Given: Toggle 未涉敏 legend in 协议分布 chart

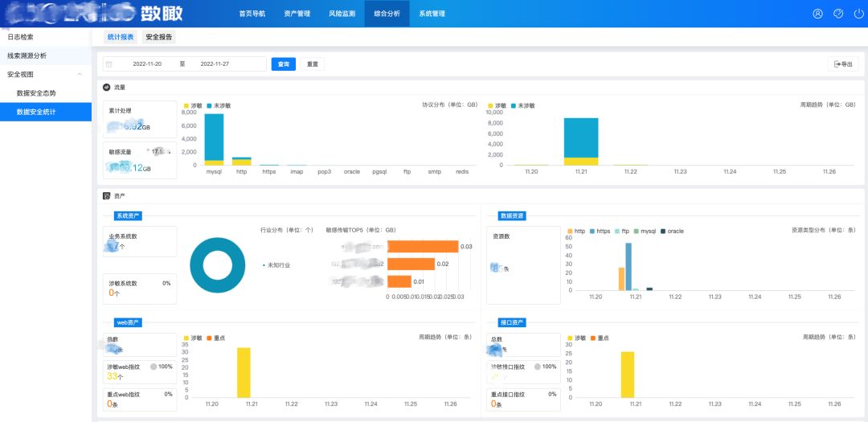Looking at the screenshot, I should tap(219, 105).
